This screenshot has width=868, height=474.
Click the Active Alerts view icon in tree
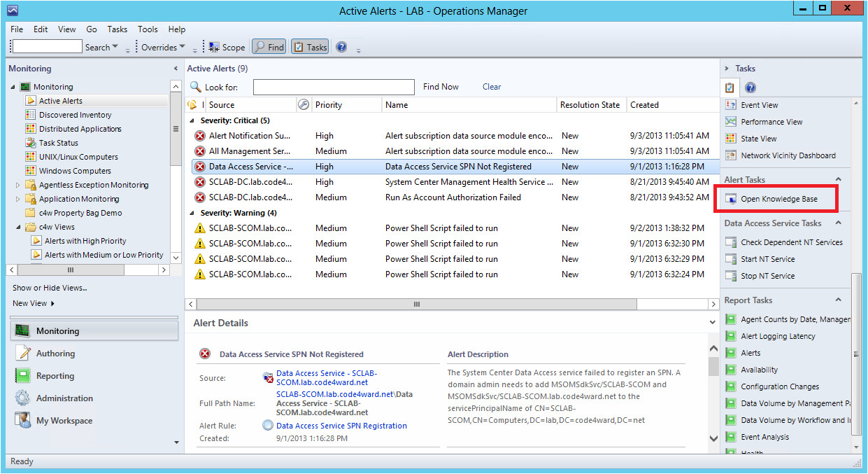click(31, 101)
